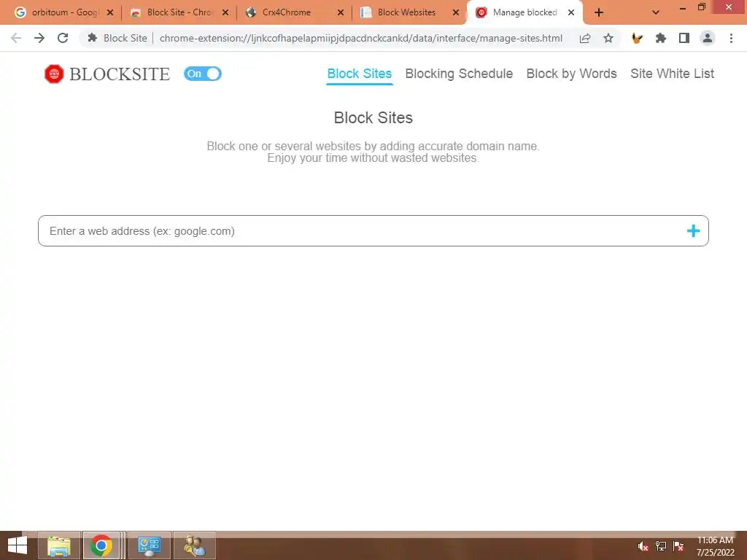Click the Block Sites page heading

click(x=373, y=117)
